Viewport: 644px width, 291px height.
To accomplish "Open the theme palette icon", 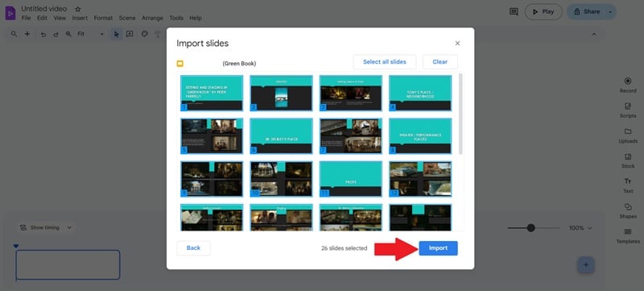I will point(144,34).
